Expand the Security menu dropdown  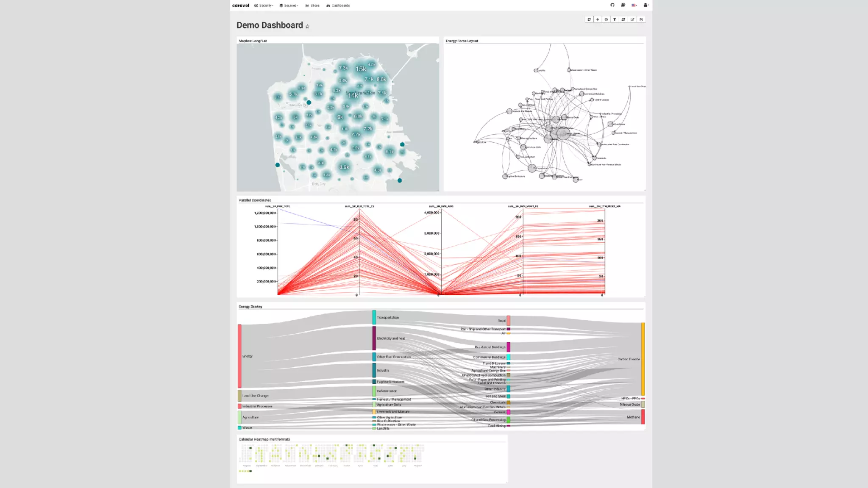(x=264, y=6)
